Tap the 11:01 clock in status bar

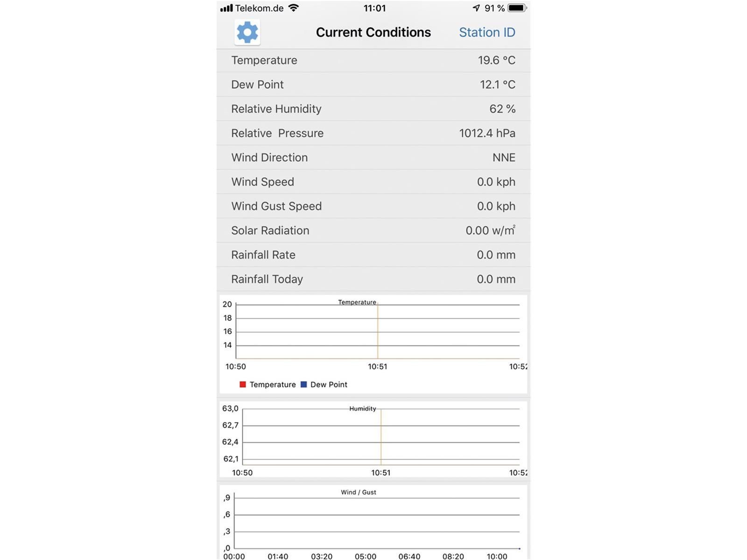click(374, 8)
